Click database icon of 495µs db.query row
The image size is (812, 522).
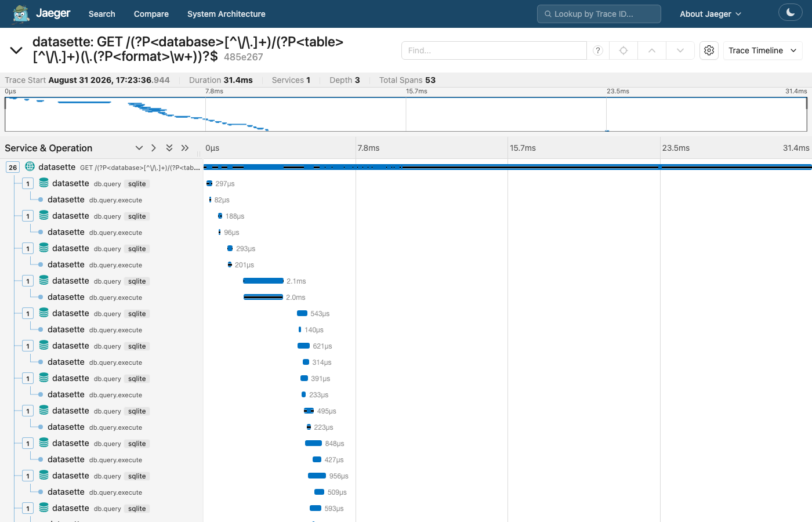[44, 410]
